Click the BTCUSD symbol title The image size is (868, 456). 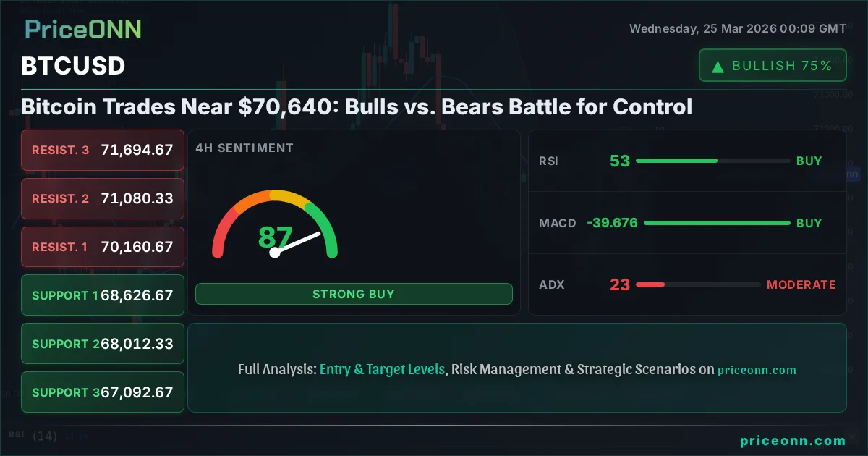pos(73,66)
